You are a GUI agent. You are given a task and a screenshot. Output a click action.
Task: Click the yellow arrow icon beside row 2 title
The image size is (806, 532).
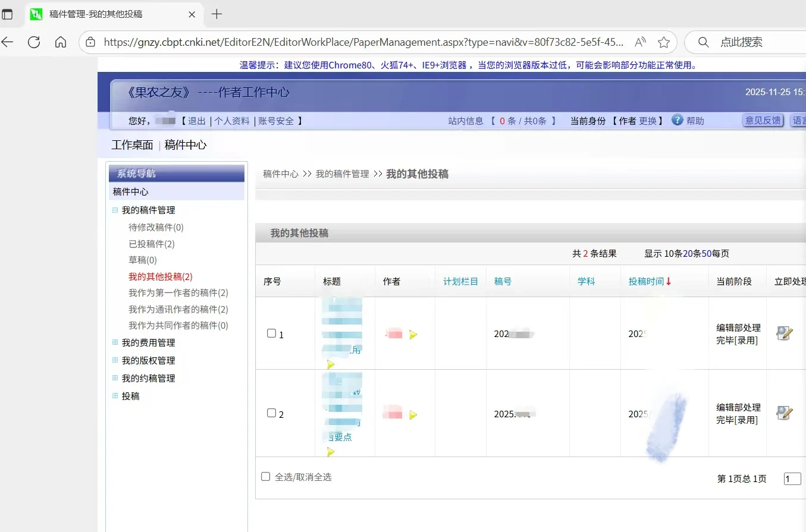coord(331,451)
